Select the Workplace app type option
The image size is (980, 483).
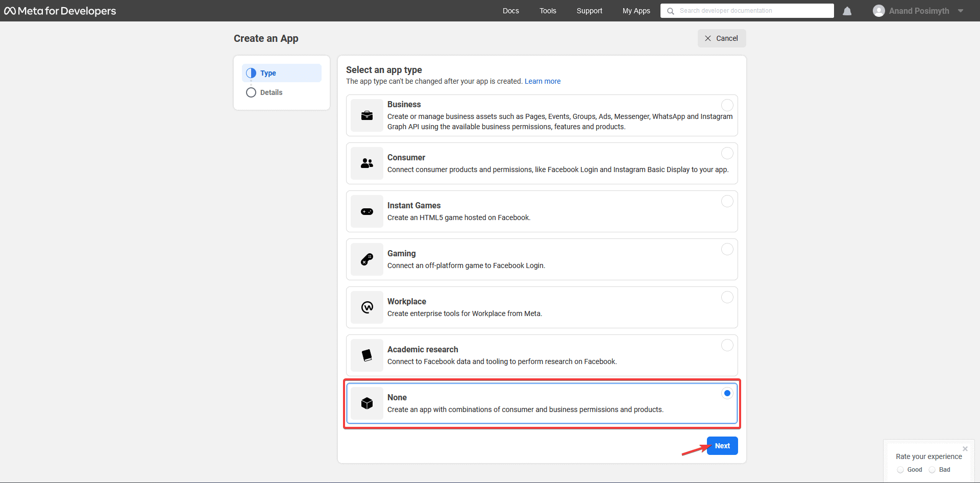click(x=541, y=307)
